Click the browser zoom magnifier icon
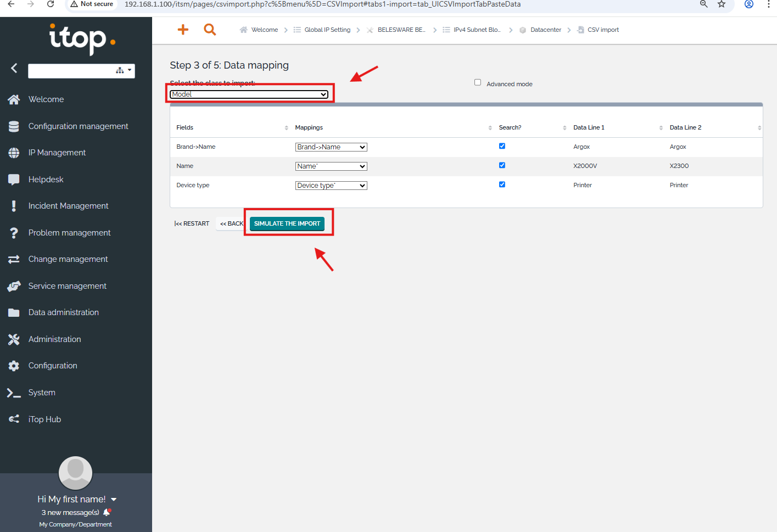Viewport: 777px width, 532px height. pyautogui.click(x=703, y=4)
